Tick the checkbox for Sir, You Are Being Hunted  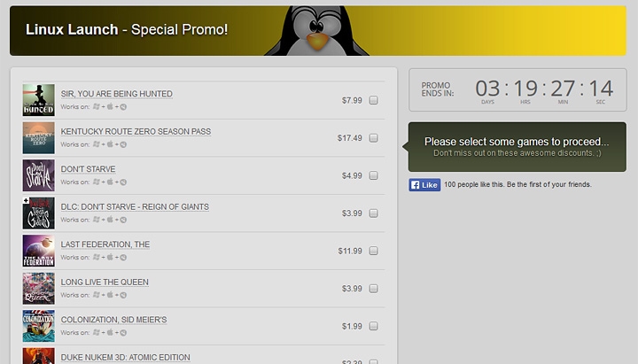pos(374,100)
